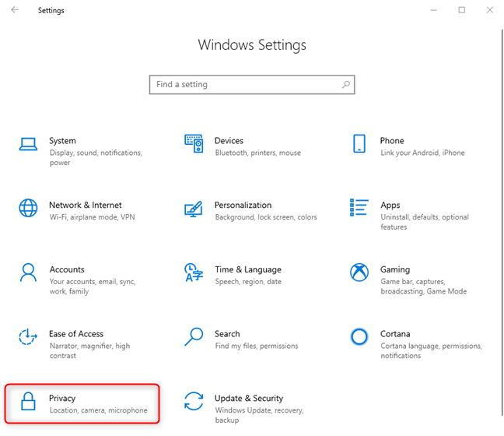Click the Cortana circle icon

tap(359, 337)
